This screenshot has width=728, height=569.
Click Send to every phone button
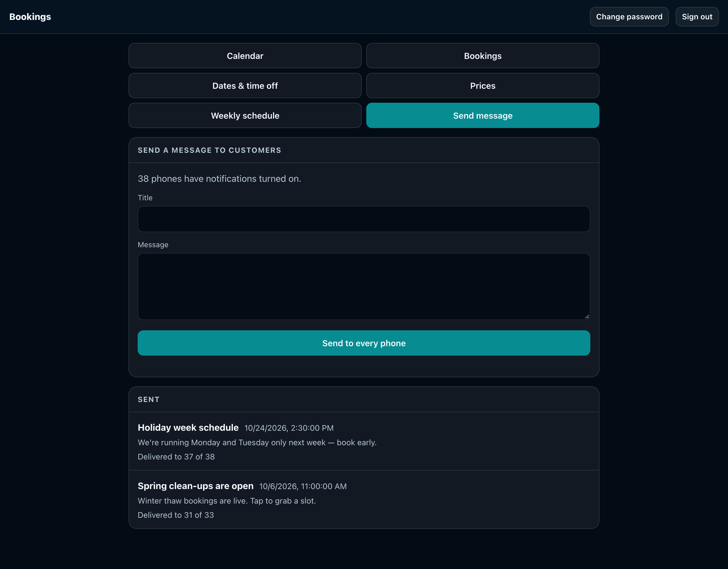coord(364,343)
